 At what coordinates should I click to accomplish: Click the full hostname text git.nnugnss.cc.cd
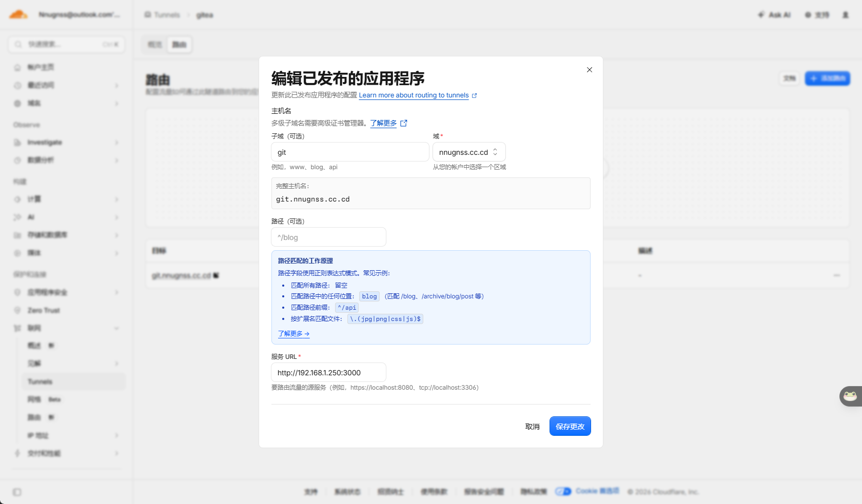pyautogui.click(x=313, y=199)
